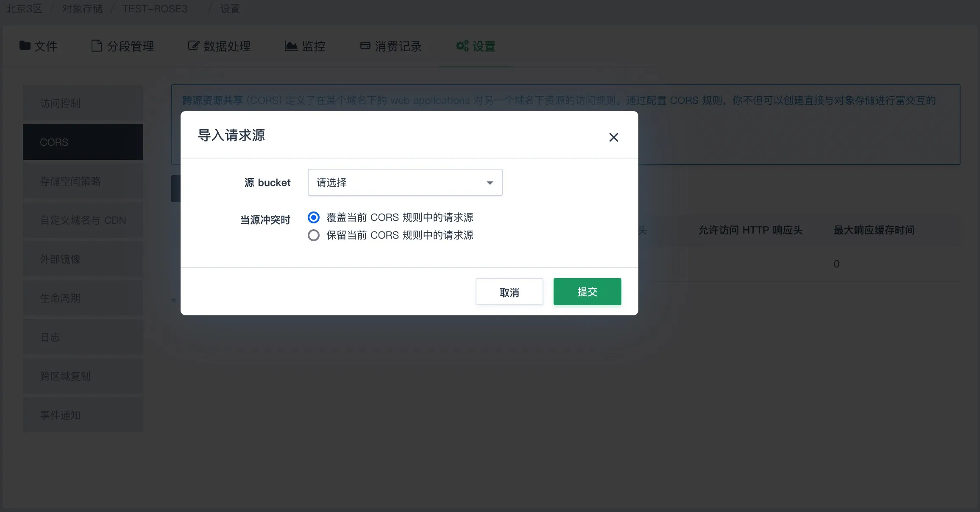Image resolution: width=980 pixels, height=512 pixels.
Task: Select 保留当前 CORS 规则中的请求源 radio
Action: (314, 235)
